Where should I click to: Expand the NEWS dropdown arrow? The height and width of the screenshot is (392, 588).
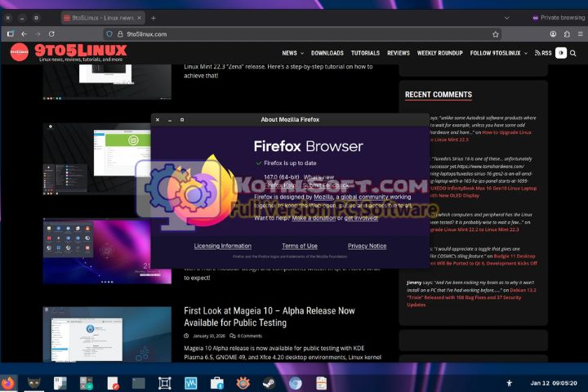pyautogui.click(x=302, y=53)
